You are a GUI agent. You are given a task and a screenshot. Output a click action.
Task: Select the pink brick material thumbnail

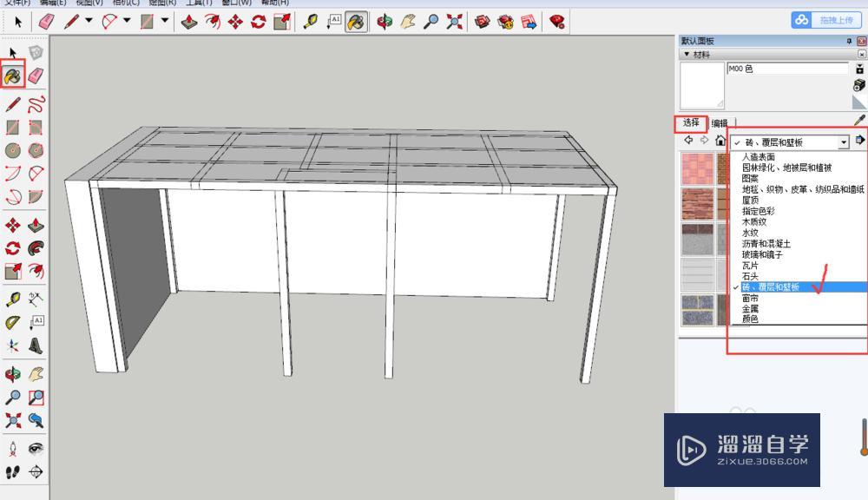coord(697,169)
